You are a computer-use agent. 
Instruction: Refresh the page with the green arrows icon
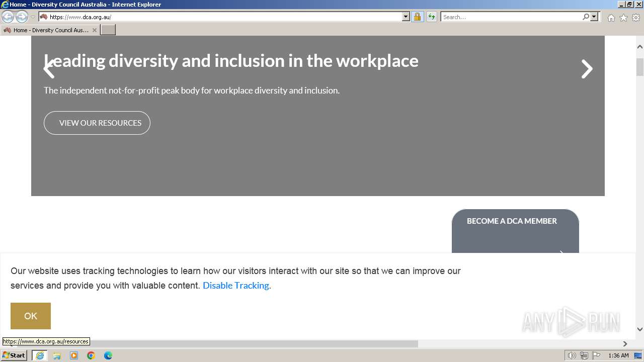coord(431,17)
